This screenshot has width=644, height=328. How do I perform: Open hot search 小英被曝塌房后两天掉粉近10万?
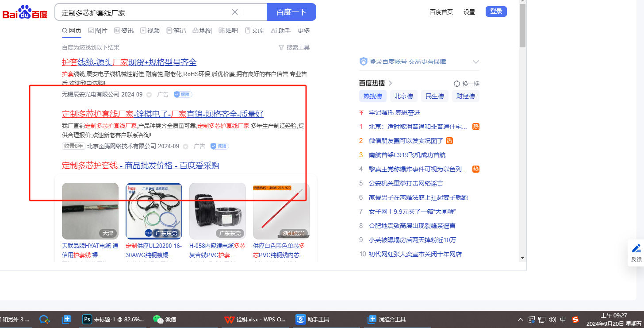click(x=412, y=240)
